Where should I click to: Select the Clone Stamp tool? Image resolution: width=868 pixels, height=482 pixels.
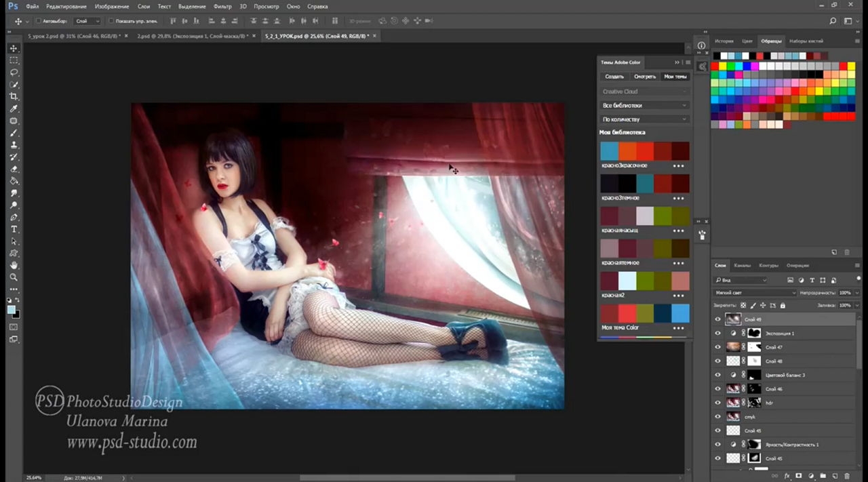click(14, 145)
